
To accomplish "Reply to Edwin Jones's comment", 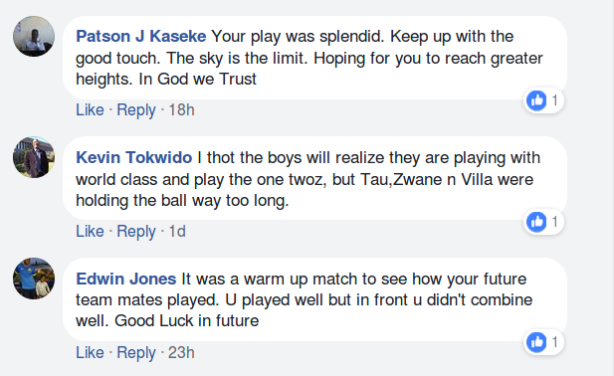I will (136, 353).
